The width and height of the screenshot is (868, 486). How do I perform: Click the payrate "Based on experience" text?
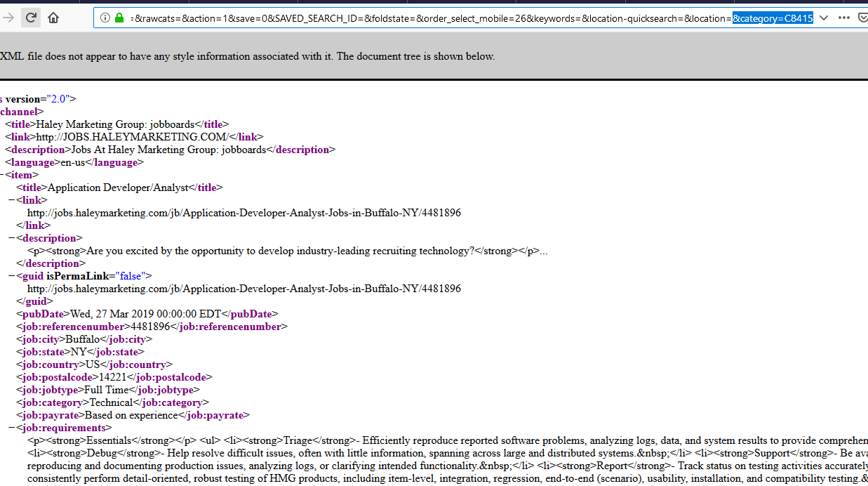click(x=131, y=415)
